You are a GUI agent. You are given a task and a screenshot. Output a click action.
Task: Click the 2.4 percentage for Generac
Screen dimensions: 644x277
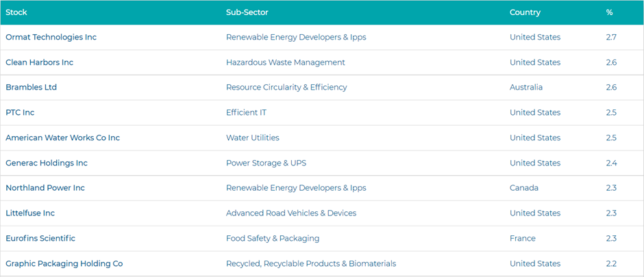click(x=611, y=163)
